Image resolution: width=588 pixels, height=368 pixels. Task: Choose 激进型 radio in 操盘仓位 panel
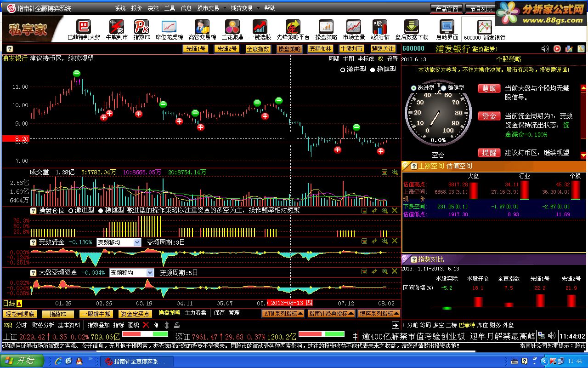(71, 210)
